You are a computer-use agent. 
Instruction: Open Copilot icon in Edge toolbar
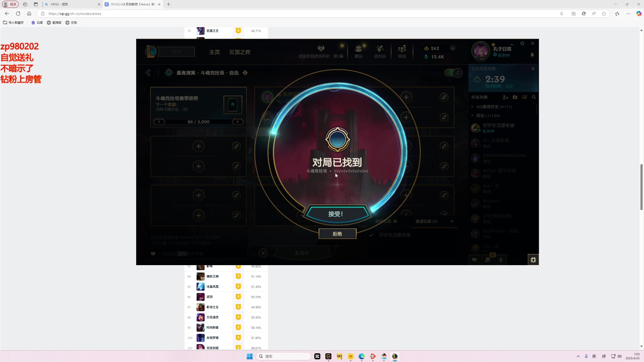point(639,14)
